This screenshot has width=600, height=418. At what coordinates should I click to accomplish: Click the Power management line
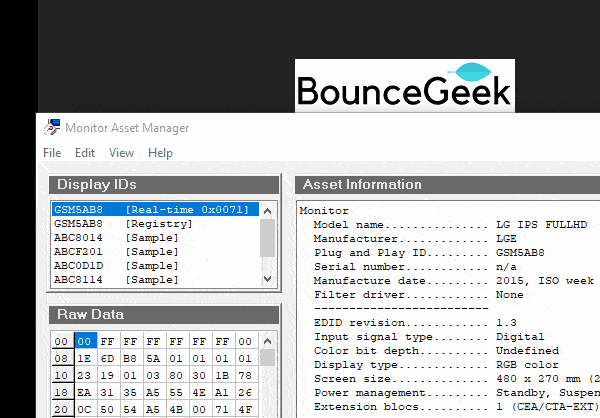point(457,393)
